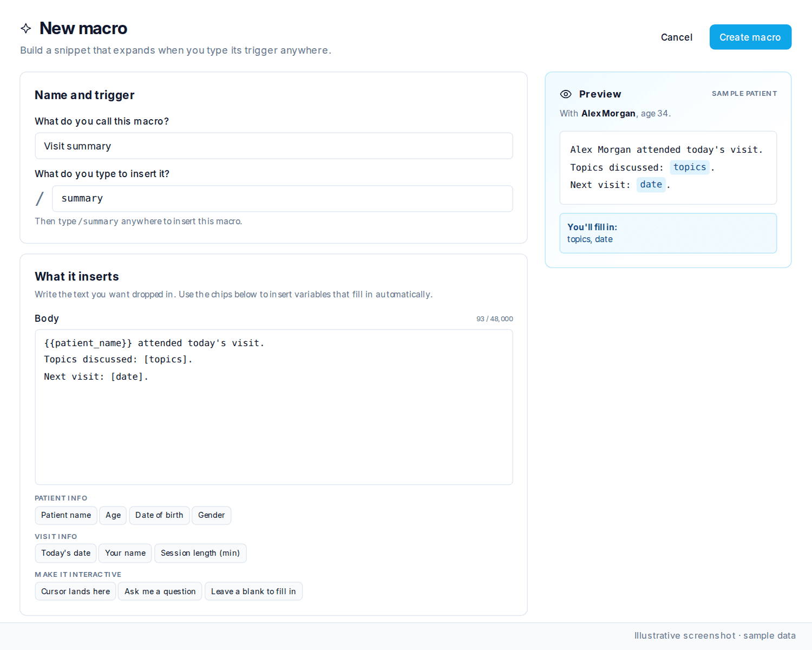Add the 'Leave a blank to fill in' chip
This screenshot has width=812, height=650.
(x=253, y=591)
